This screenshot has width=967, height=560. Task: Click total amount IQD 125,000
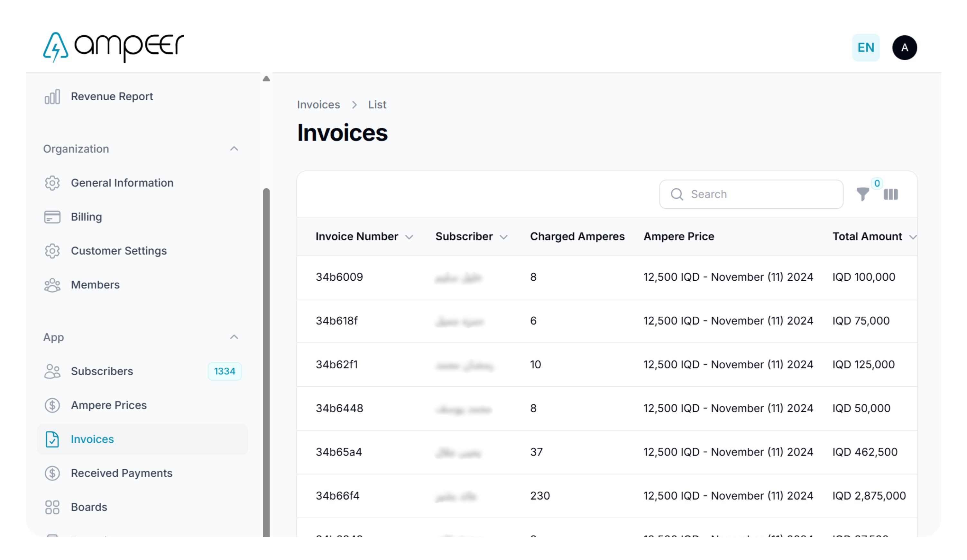[x=863, y=364]
